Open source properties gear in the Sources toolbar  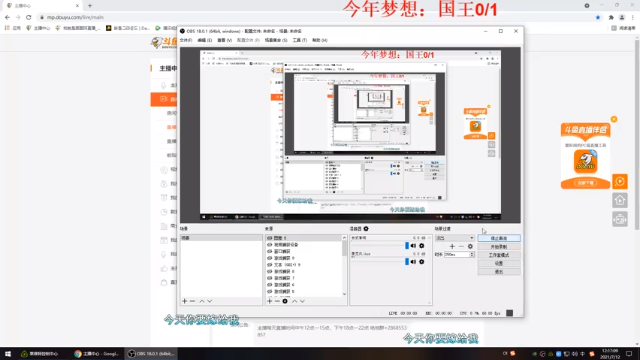tap(285, 301)
